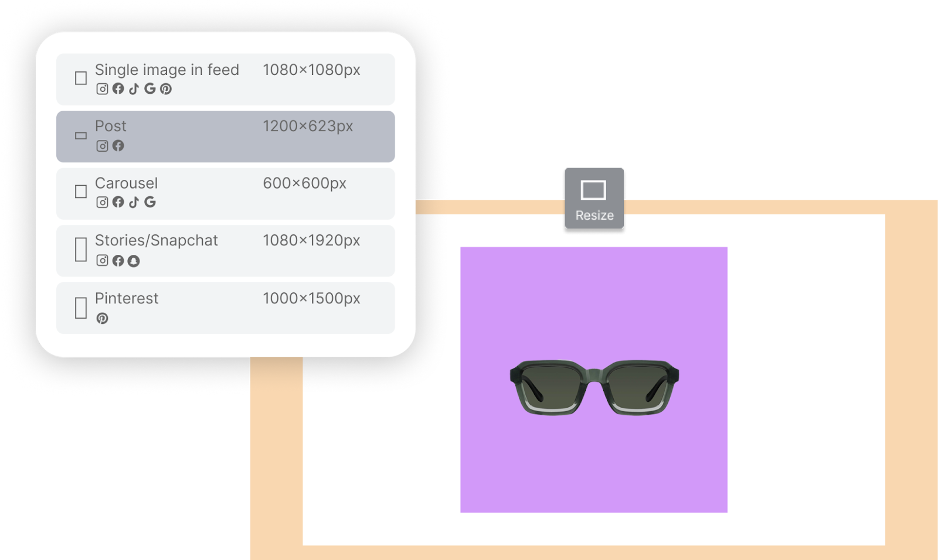Click Facebook icon under Carousel

tap(118, 202)
